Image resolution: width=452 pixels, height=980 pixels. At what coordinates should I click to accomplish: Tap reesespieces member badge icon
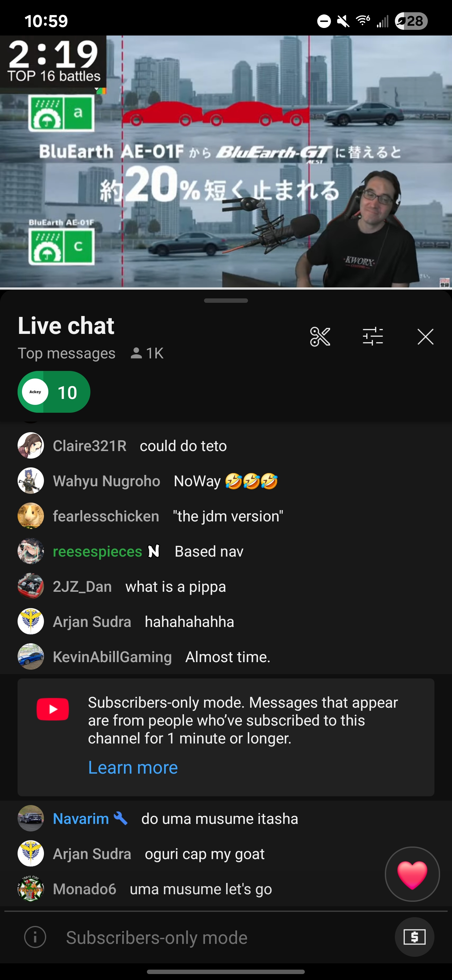coord(153,551)
